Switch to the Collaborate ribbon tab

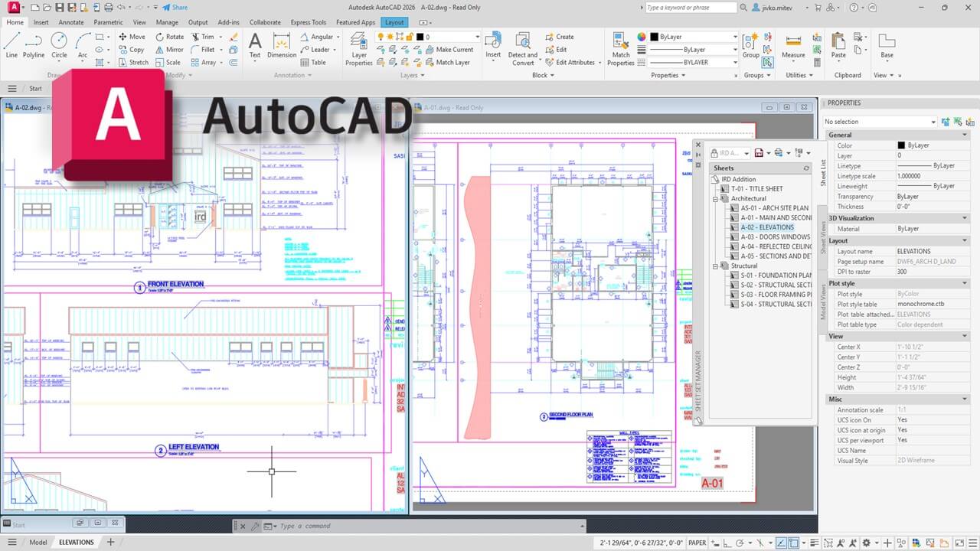tap(265, 22)
